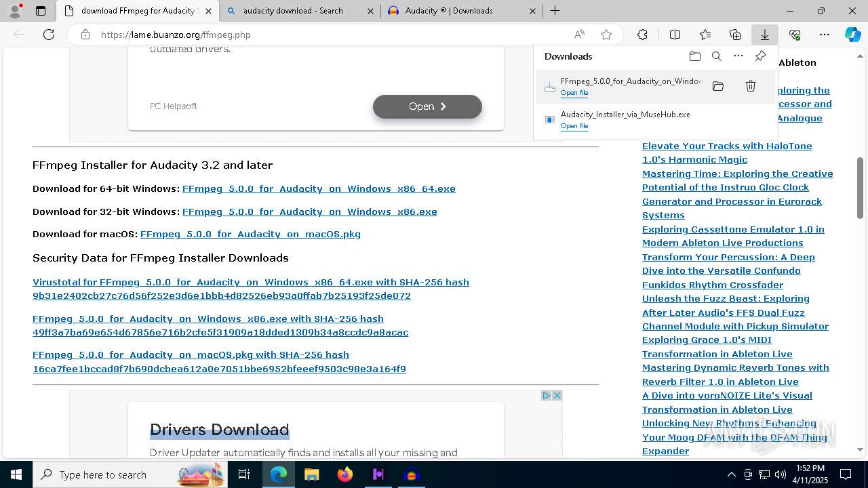Open the notifications center icon

coord(846,474)
